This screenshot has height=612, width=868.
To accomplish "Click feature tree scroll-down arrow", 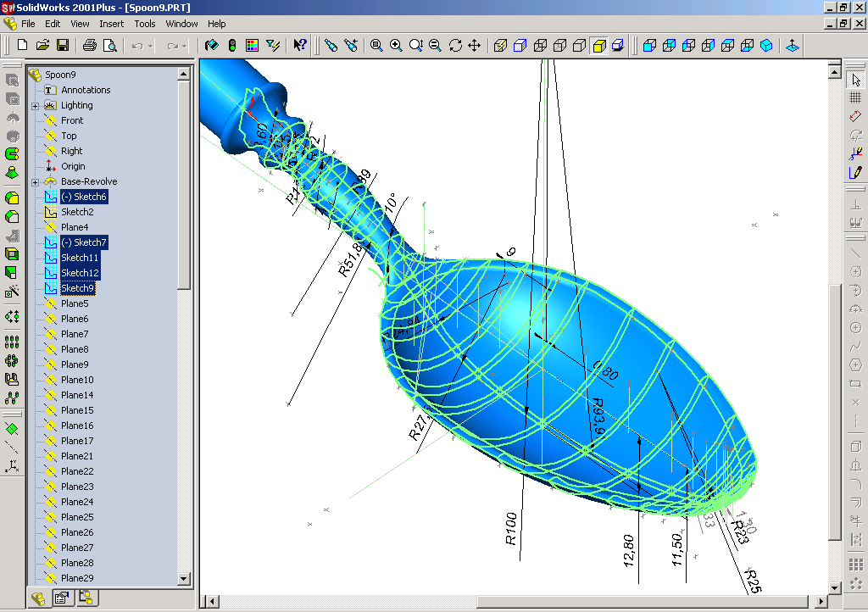I will (x=184, y=579).
